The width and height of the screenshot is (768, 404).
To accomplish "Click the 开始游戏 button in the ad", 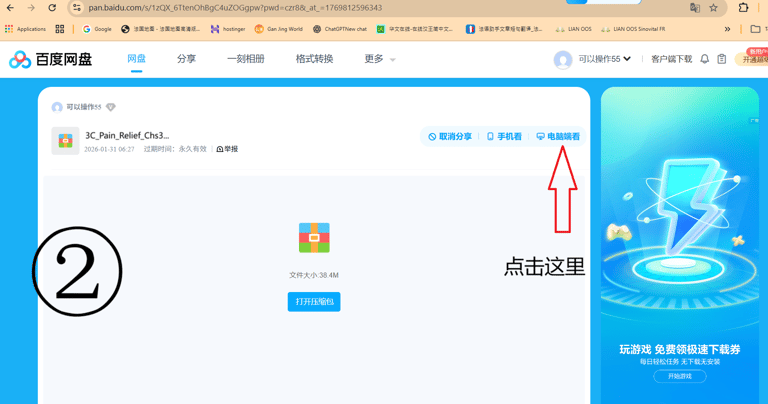I will click(x=680, y=376).
